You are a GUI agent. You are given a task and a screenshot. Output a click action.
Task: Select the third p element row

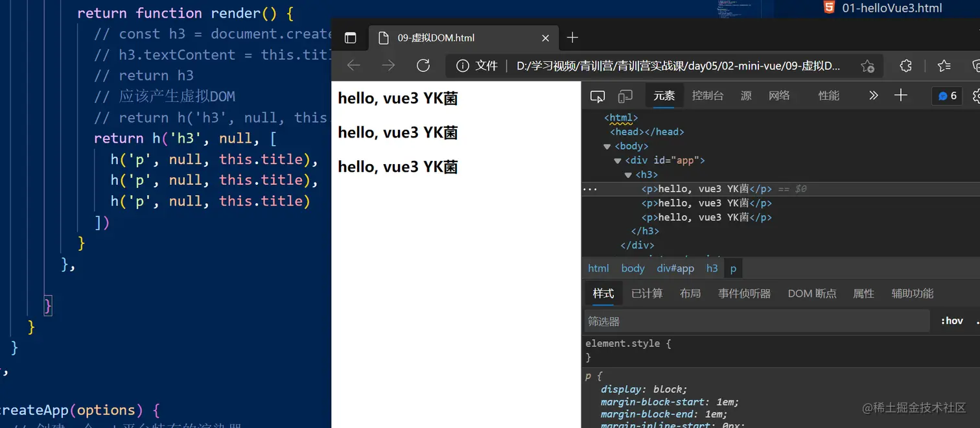[x=706, y=218]
